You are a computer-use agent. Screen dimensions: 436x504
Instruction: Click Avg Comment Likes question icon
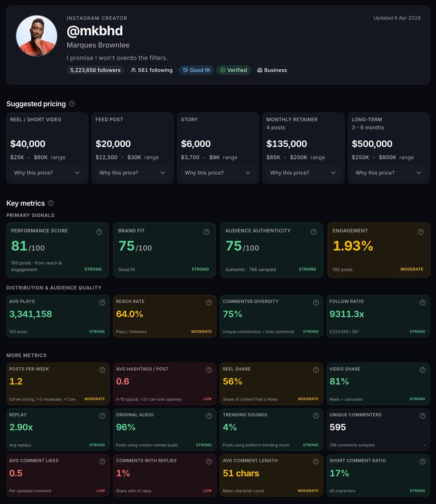(102, 462)
